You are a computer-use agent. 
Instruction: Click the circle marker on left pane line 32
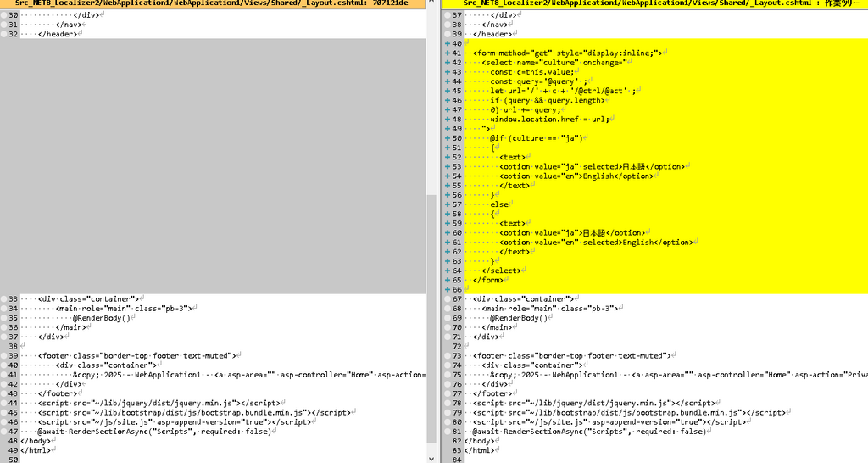[4, 34]
